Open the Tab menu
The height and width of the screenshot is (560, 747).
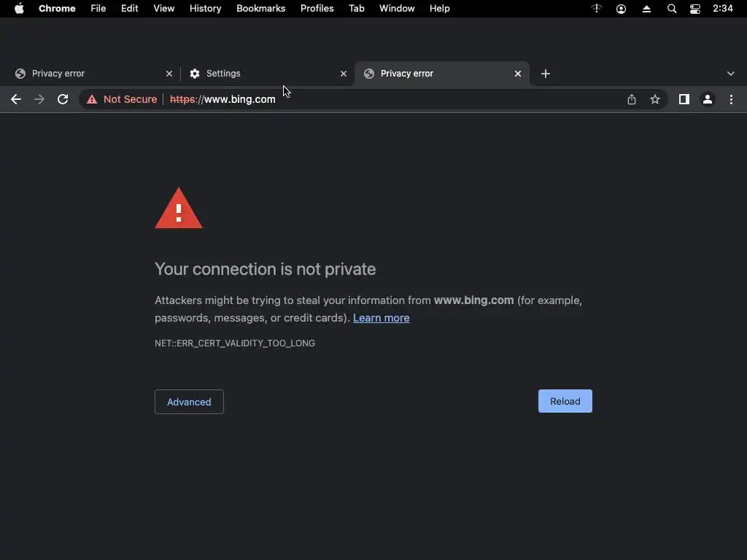tap(357, 9)
